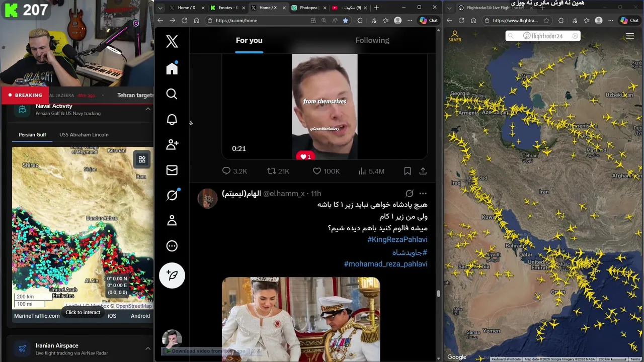Open Messages envelope in X sidebar
Screen dimensions: 644x362
coord(172,170)
